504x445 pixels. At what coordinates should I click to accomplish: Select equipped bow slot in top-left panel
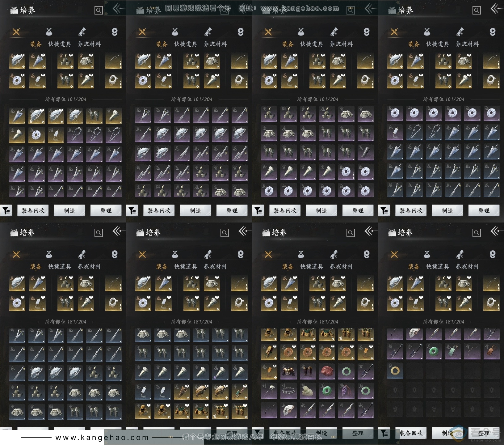[113, 61]
